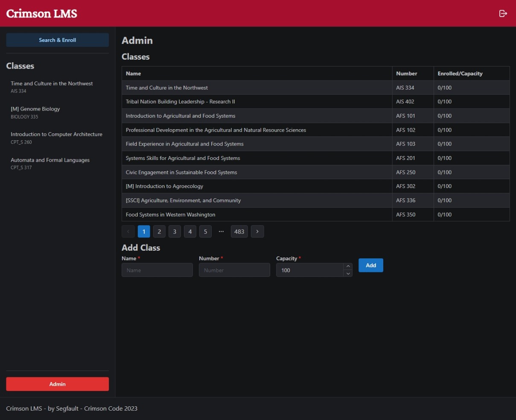Increase Capacity with the up stepper arrow
The image size is (516, 420).
pyautogui.click(x=348, y=266)
